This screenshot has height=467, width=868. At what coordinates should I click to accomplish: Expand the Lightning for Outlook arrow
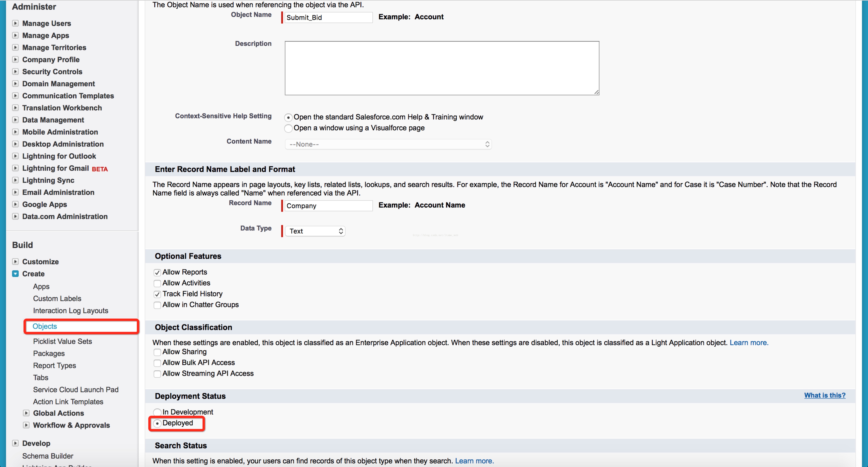coord(15,156)
